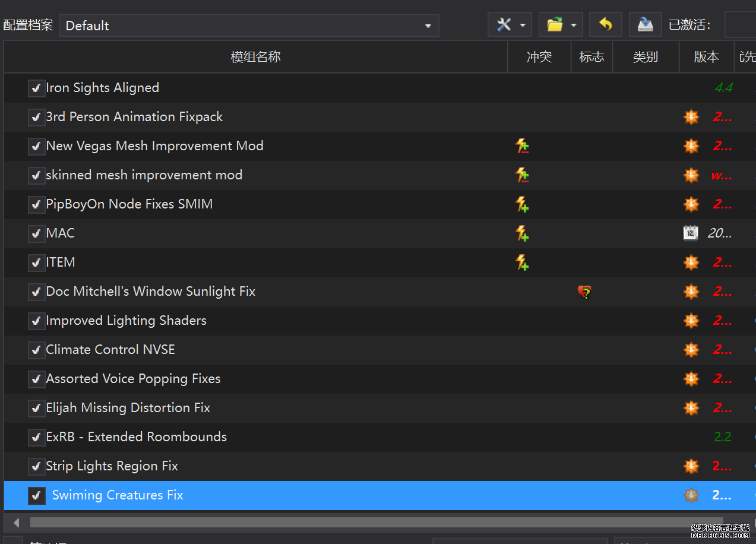Viewport: 756px width, 544px height.
Task: Select the Elijah Missing Distortion Fix row
Action: (x=128, y=408)
